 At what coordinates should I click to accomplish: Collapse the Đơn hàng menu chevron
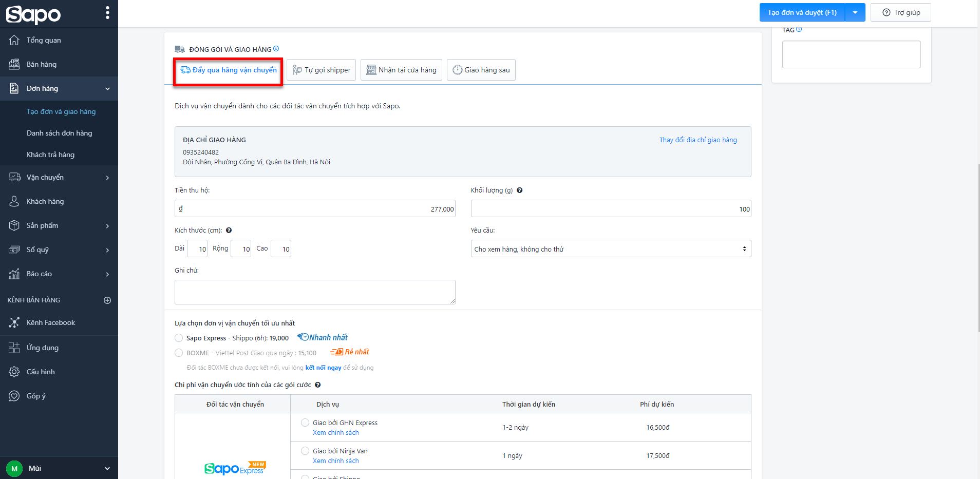[x=107, y=89]
